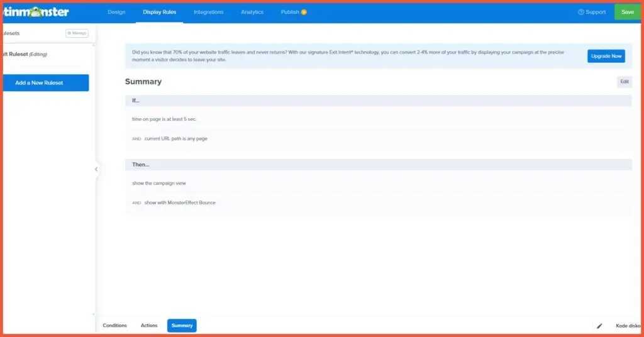Open the Design tab
The width and height of the screenshot is (644, 337).
coord(116,12)
